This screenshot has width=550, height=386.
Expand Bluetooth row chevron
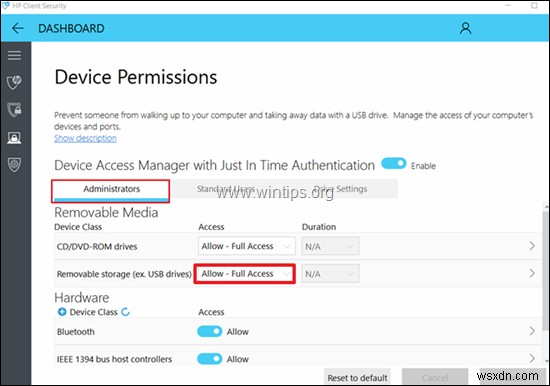click(532, 331)
